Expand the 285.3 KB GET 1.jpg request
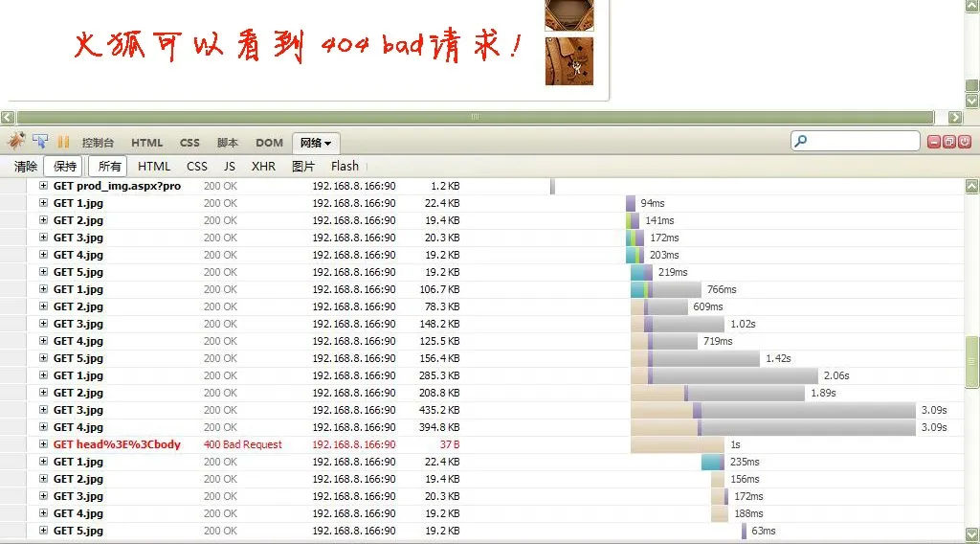The width and height of the screenshot is (980, 544). point(43,375)
